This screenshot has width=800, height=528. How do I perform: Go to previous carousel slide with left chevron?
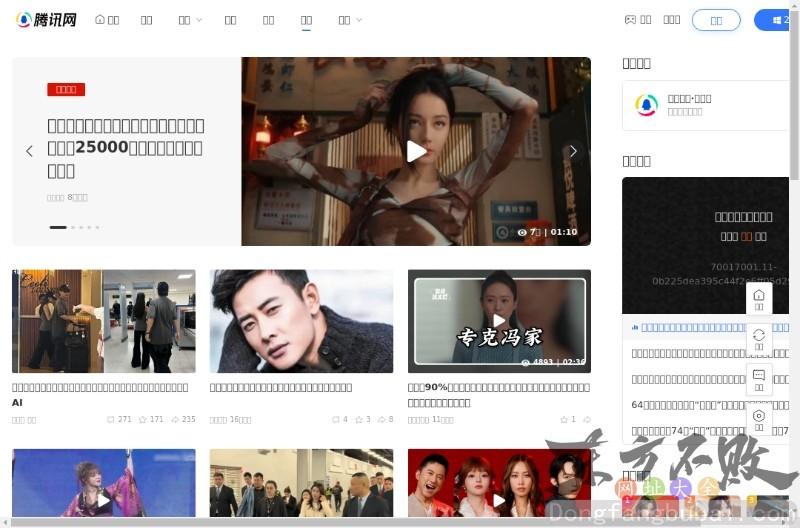pyautogui.click(x=29, y=151)
